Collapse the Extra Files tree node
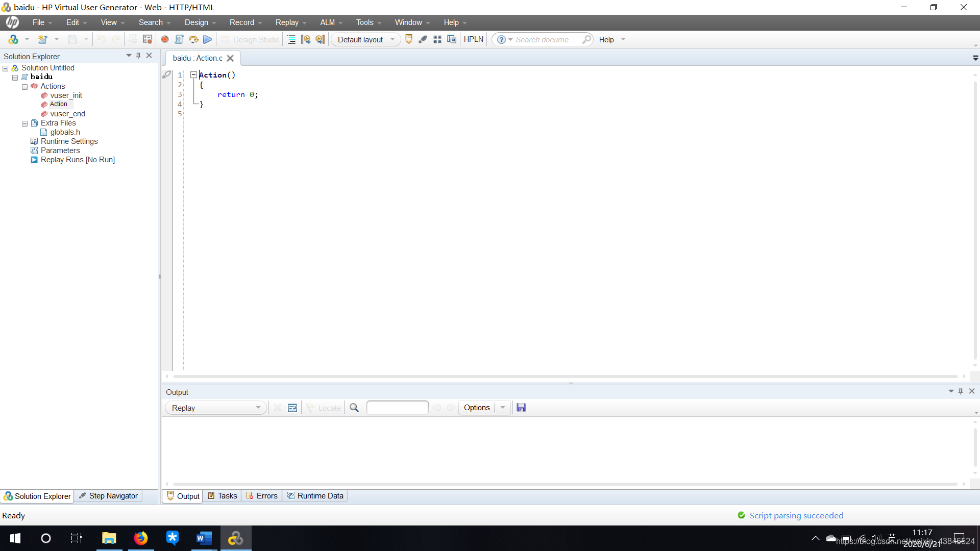Viewport: 980px width, 551px height. point(24,123)
